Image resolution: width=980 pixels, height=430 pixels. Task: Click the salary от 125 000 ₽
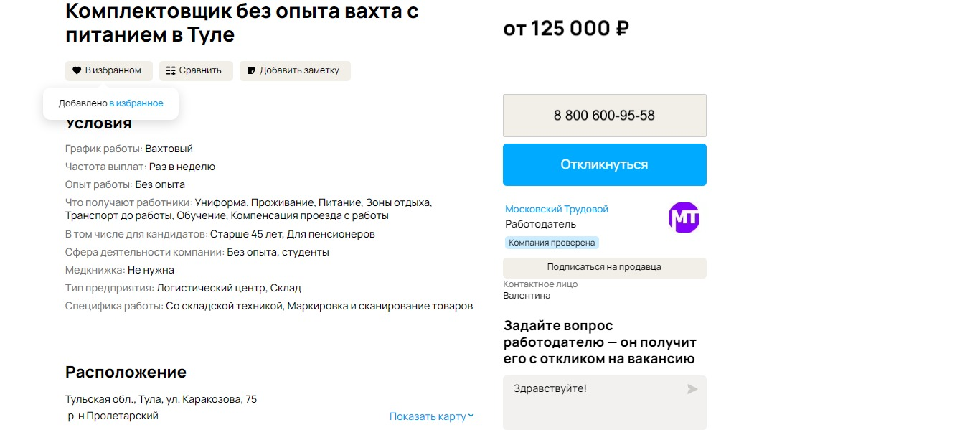tap(566, 29)
